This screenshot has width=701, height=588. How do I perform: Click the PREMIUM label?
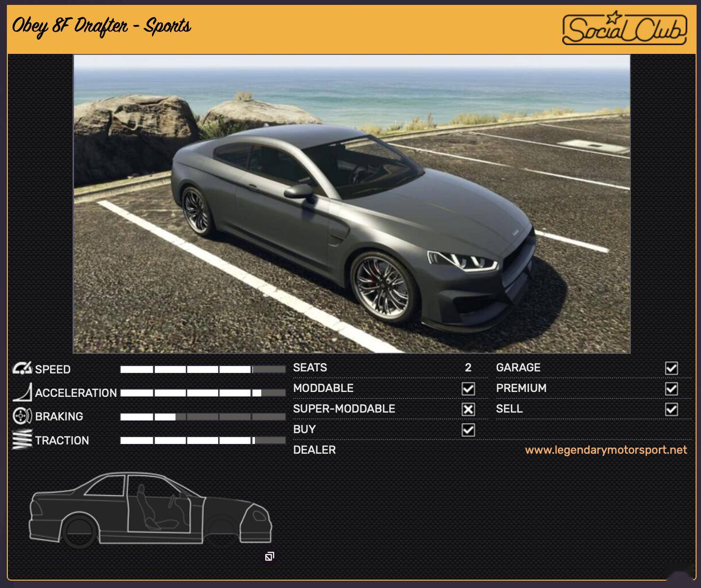[x=521, y=388]
